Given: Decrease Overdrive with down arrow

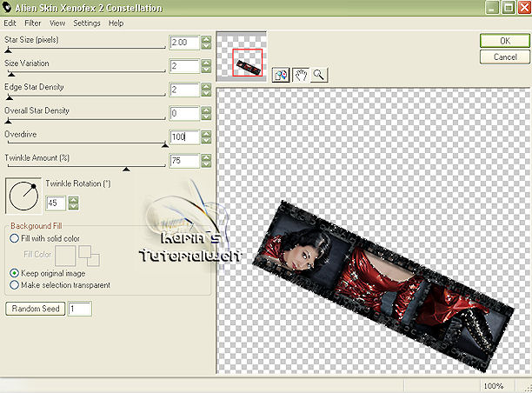Looking at the screenshot, I should coord(206,141).
